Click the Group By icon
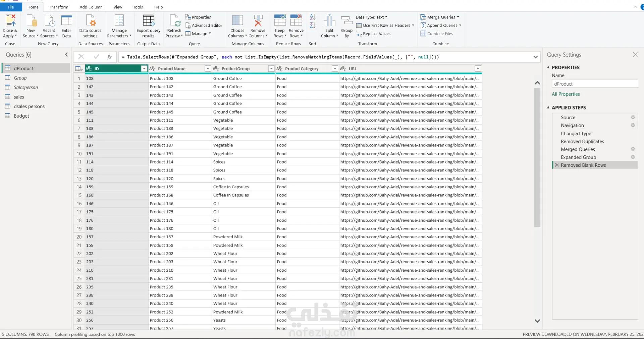 point(347,20)
